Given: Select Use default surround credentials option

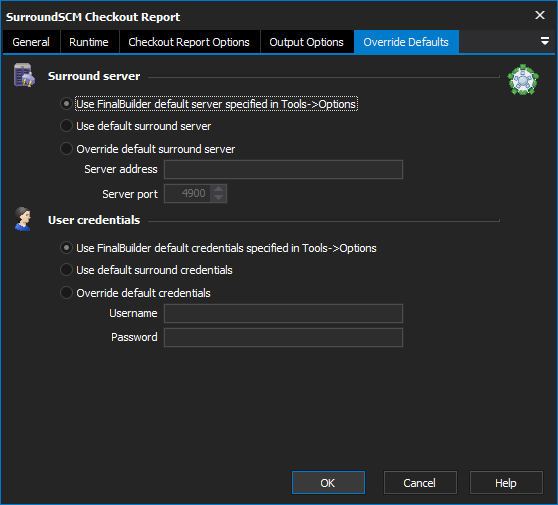Looking at the screenshot, I should click(x=147, y=270).
